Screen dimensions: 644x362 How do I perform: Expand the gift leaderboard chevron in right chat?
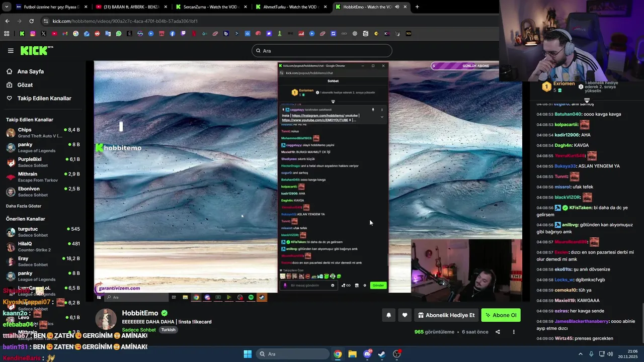tap(587, 101)
